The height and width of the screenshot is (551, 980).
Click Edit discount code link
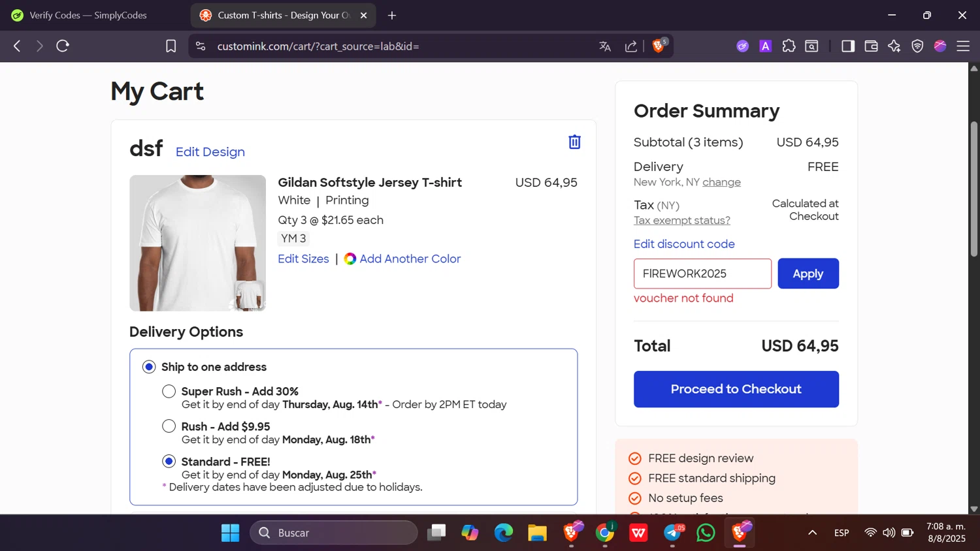point(684,244)
